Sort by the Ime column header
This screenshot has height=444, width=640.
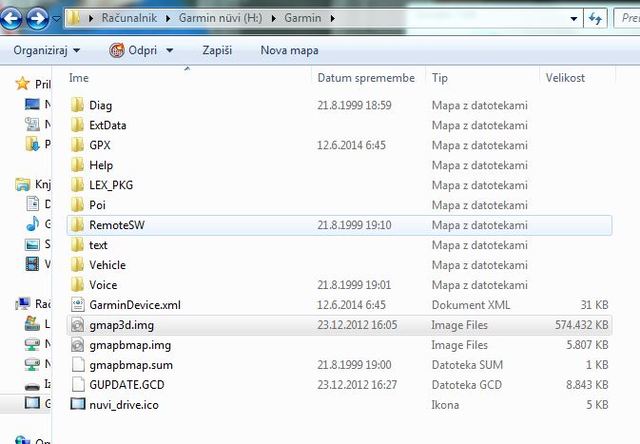(x=78, y=78)
